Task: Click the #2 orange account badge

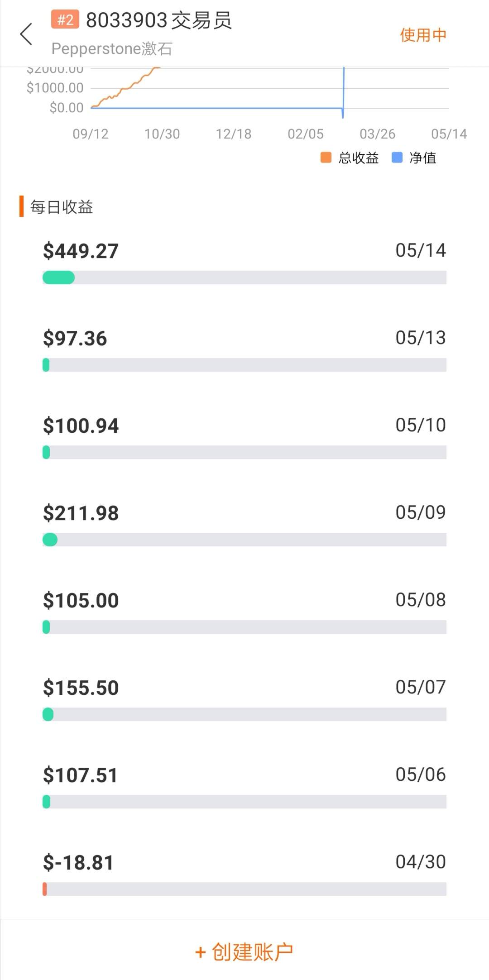Action: click(x=65, y=20)
